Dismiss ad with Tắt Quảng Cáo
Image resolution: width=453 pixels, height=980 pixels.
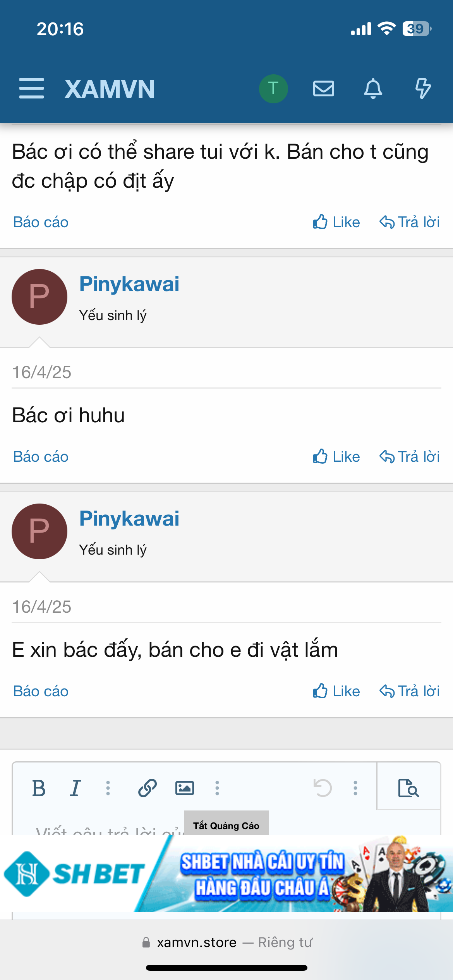pos(226,825)
